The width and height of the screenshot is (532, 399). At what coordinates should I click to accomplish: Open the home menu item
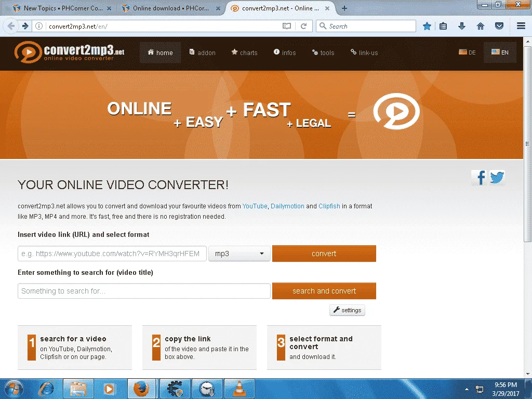tap(160, 52)
